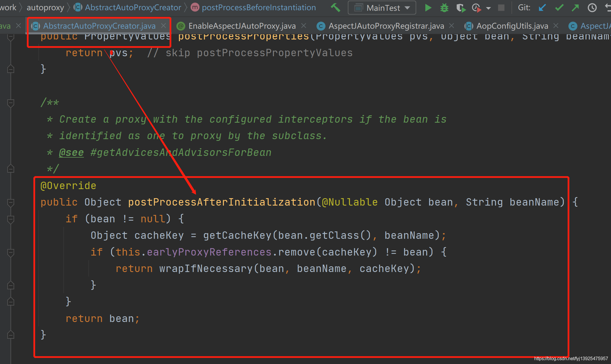Click fold marker at postProcessProperties closing brace
Image resolution: width=611 pixels, height=364 pixels.
click(x=11, y=69)
